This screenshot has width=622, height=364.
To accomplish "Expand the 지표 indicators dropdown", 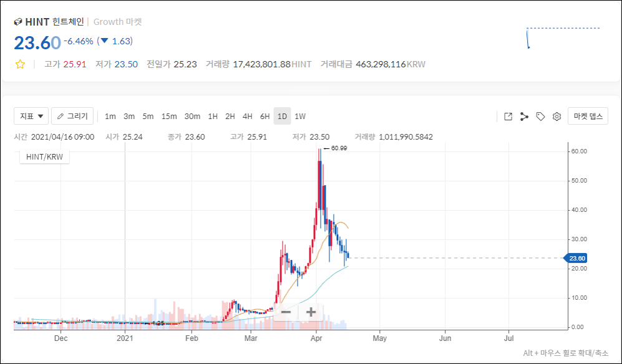I will pos(31,116).
